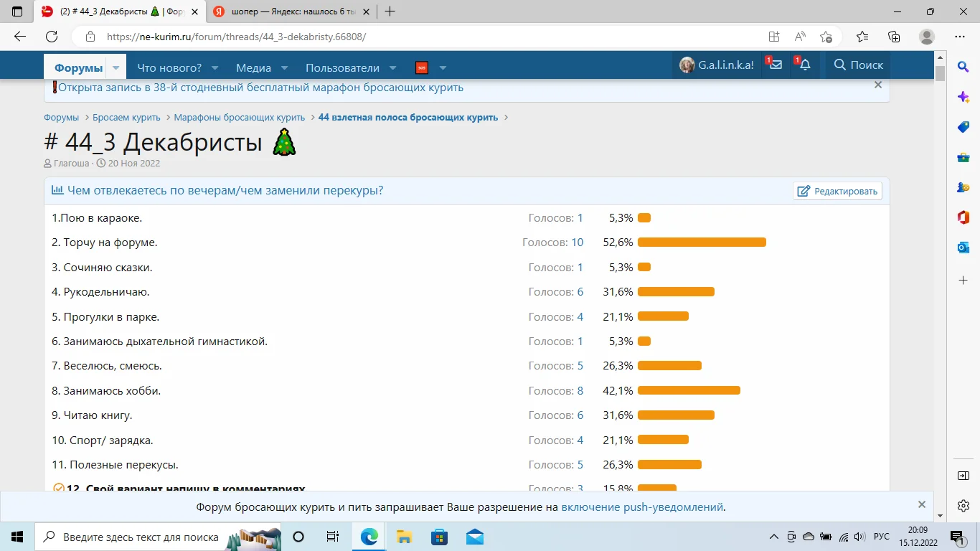
Task: View voters for Занимаюсь хобби (8)
Action: pos(580,391)
